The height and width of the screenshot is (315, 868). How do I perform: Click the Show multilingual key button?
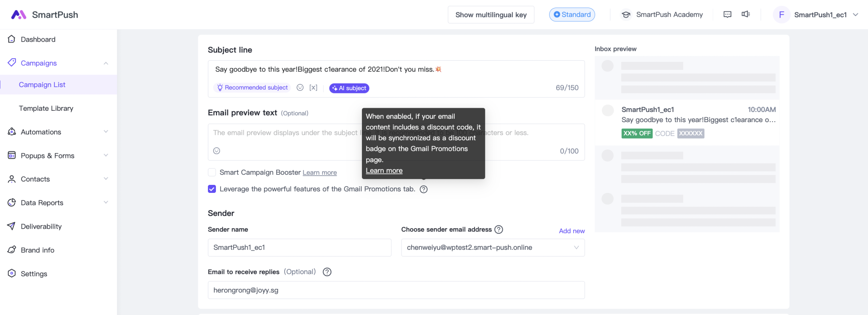[491, 15]
